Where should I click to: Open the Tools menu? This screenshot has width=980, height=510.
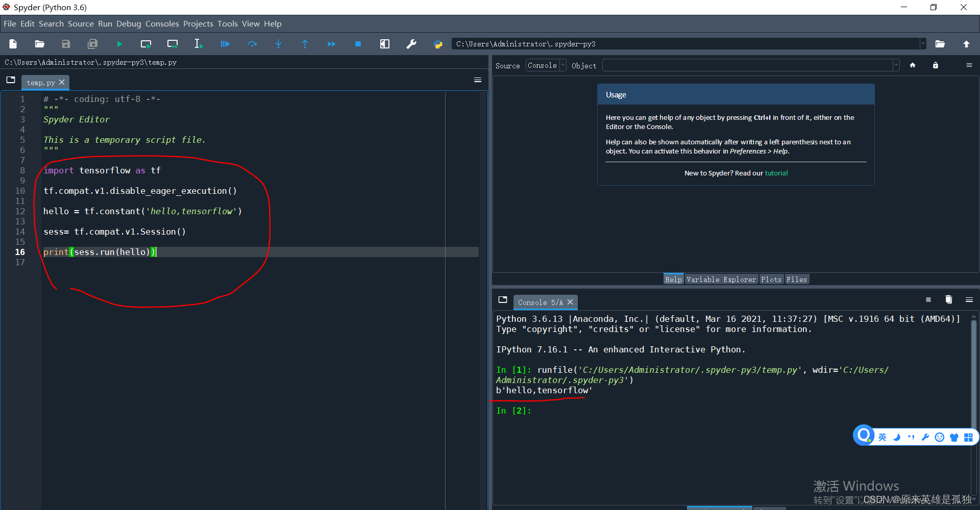click(x=228, y=23)
